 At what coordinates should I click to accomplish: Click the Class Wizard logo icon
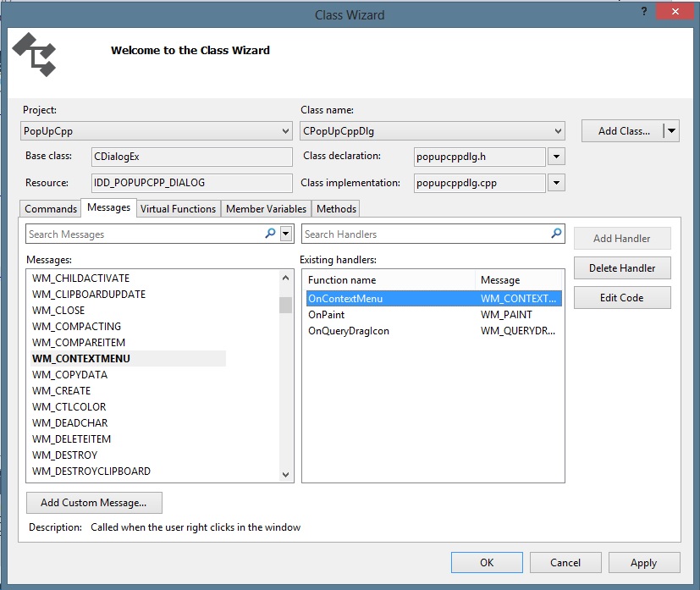pyautogui.click(x=35, y=54)
